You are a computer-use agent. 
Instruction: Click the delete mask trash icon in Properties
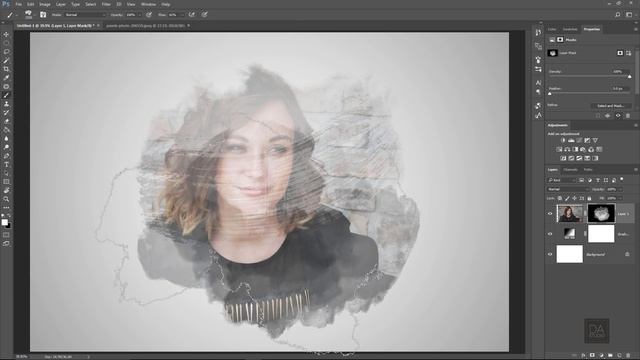click(628, 116)
